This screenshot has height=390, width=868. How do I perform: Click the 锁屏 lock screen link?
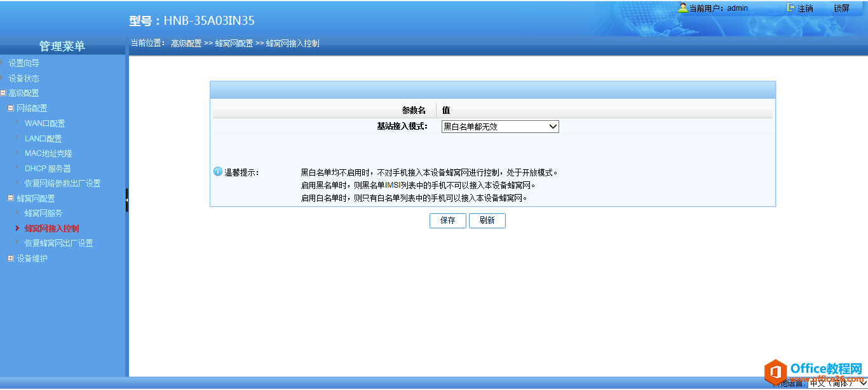[x=841, y=9]
